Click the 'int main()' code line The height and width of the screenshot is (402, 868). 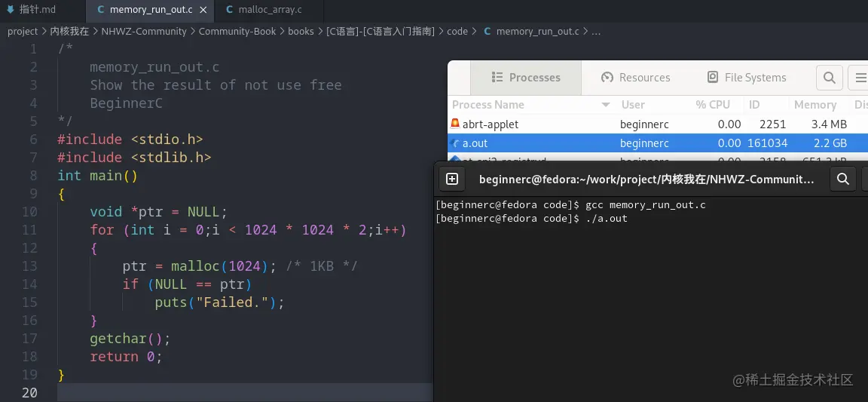97,176
